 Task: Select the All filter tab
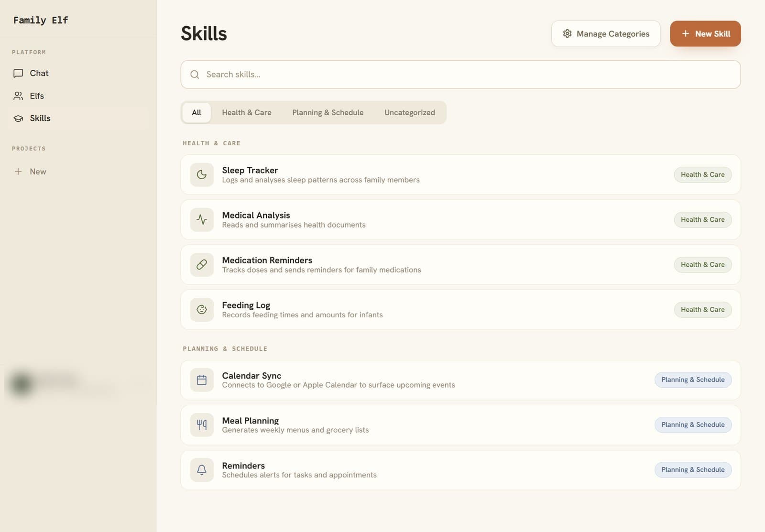pos(197,112)
